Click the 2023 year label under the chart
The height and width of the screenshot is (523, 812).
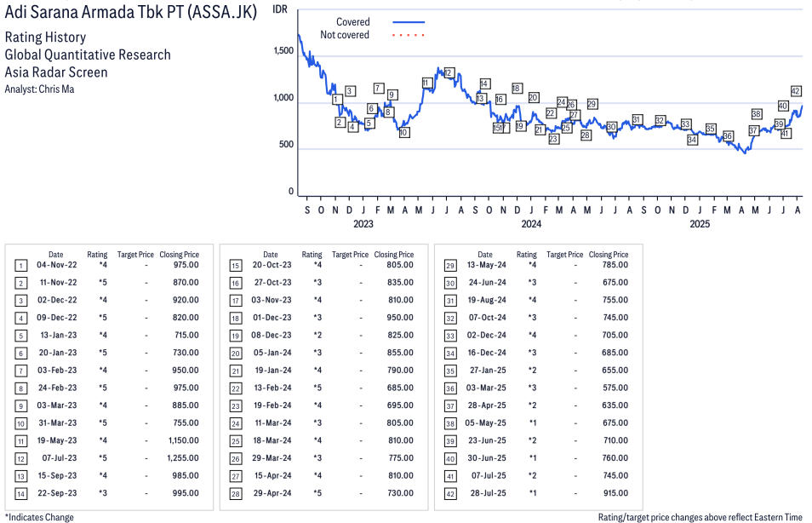(x=363, y=224)
